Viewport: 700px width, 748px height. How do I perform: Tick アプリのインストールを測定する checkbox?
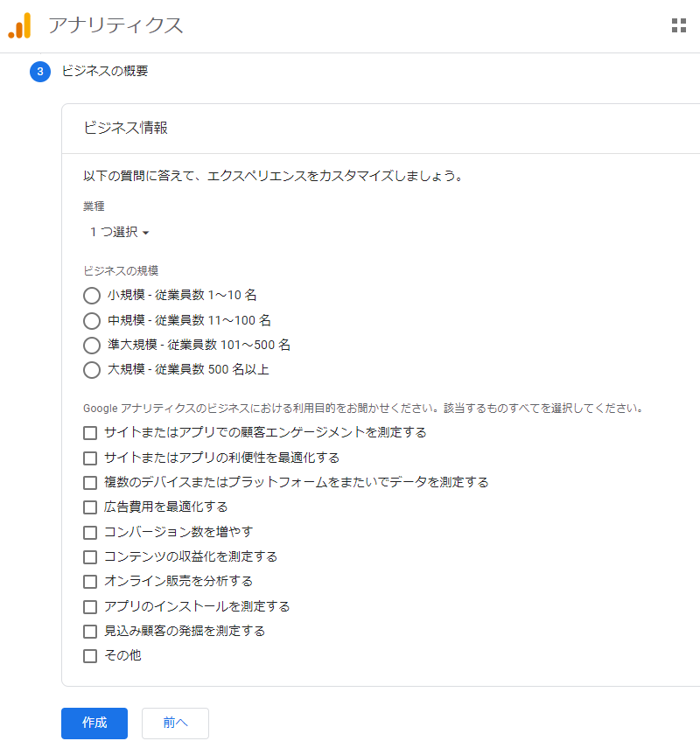pos(90,606)
